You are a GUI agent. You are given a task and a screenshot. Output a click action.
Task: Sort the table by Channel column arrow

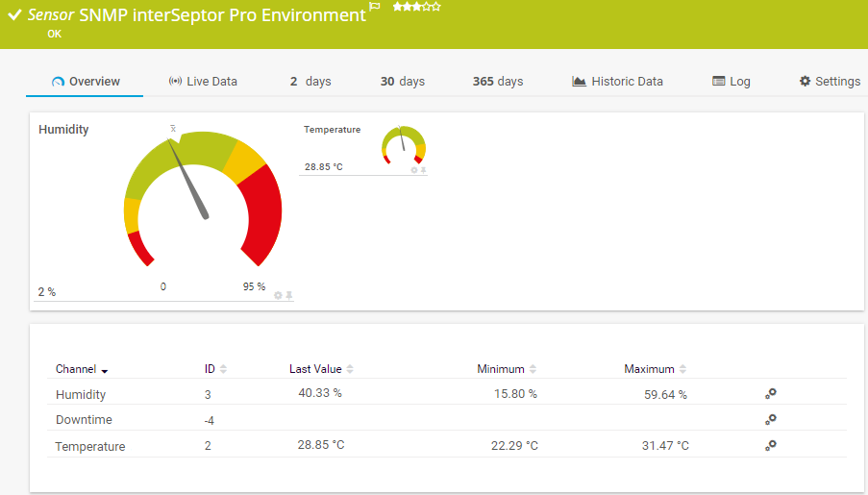[x=104, y=370]
